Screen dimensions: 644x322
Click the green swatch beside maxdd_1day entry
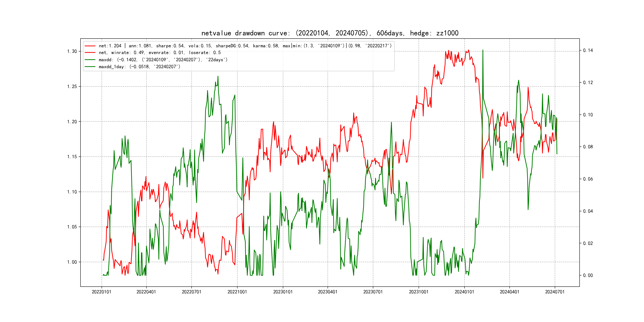[x=90, y=67]
